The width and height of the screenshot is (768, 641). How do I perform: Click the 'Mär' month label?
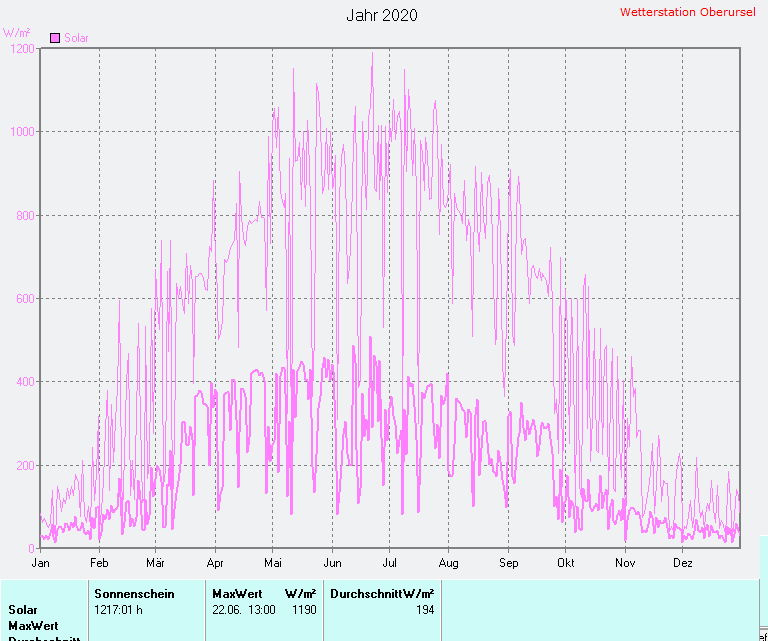pyautogui.click(x=155, y=563)
